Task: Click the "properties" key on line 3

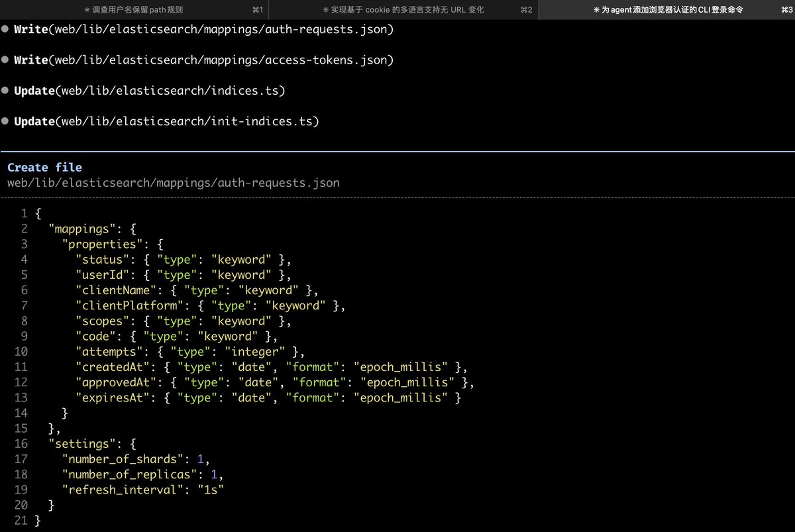Action: [x=102, y=244]
